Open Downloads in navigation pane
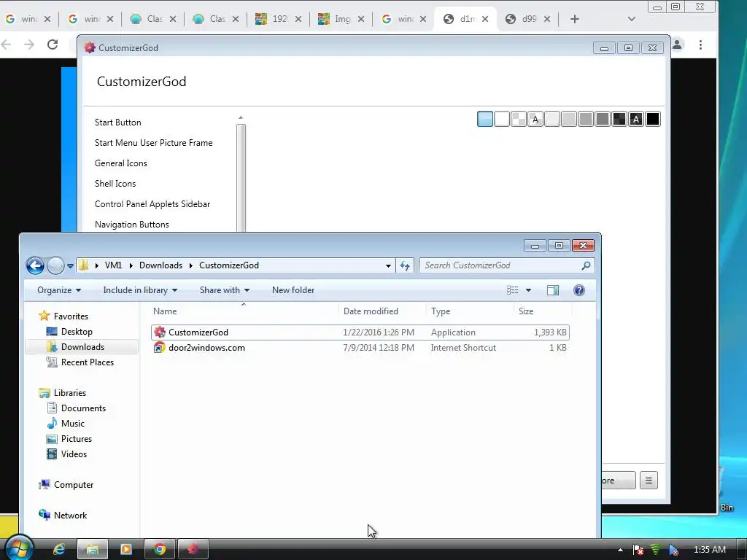The height and width of the screenshot is (560, 747). point(82,347)
